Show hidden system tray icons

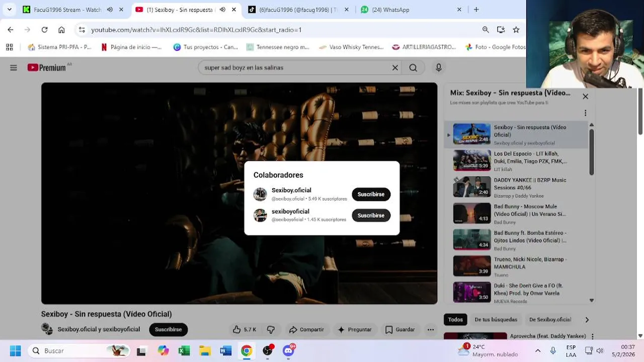coord(538,350)
